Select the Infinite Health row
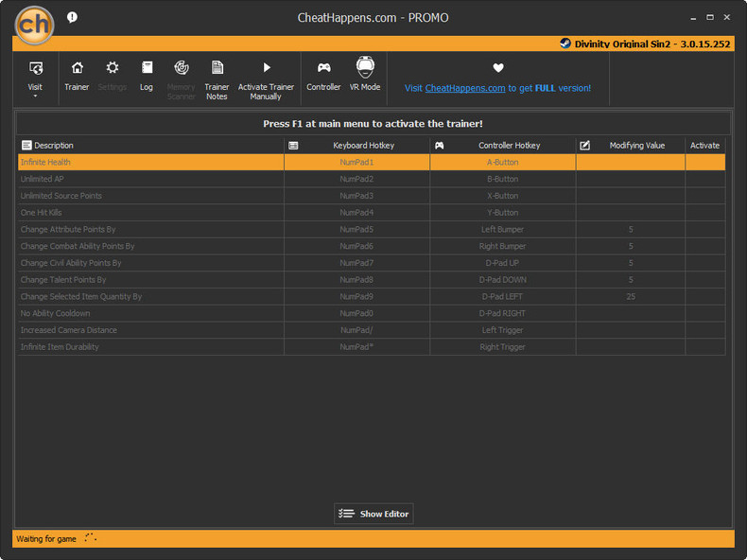Viewport: 747px width, 560px height. tap(372, 162)
